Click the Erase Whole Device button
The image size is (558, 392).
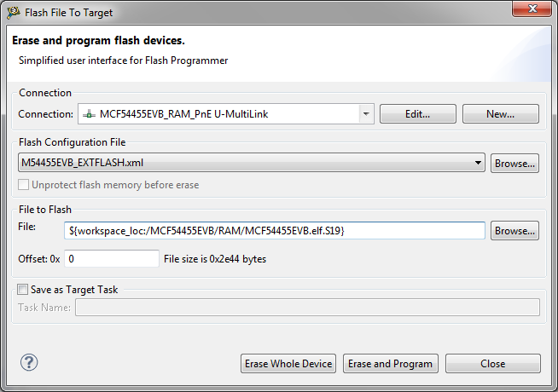[x=288, y=364]
